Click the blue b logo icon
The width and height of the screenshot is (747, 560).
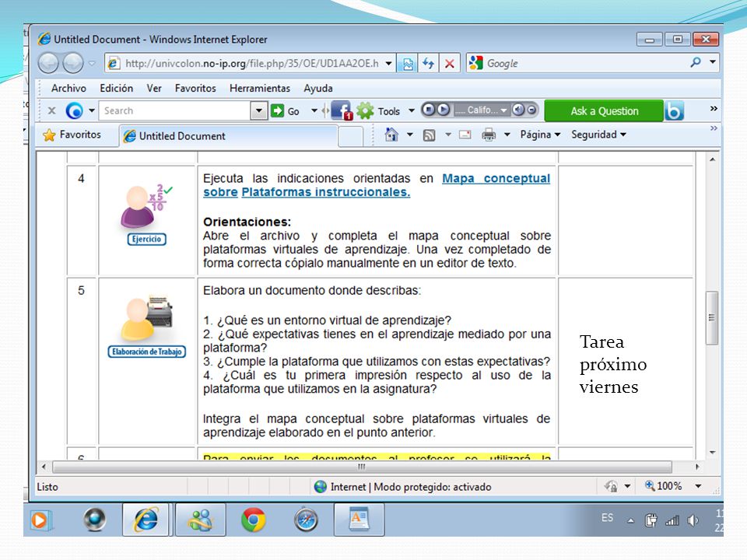coord(674,111)
